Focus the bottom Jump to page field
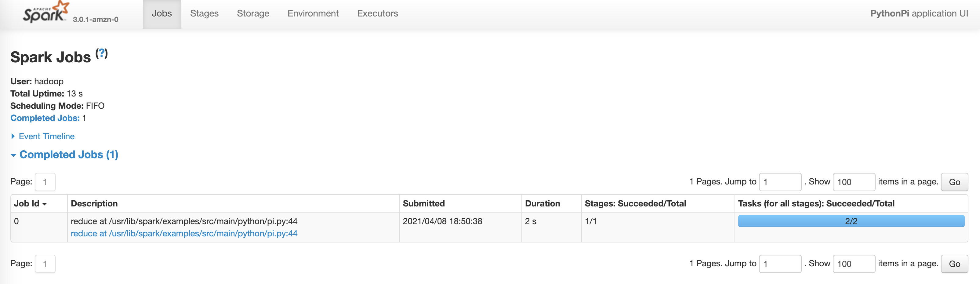The image size is (980, 284). (x=780, y=264)
